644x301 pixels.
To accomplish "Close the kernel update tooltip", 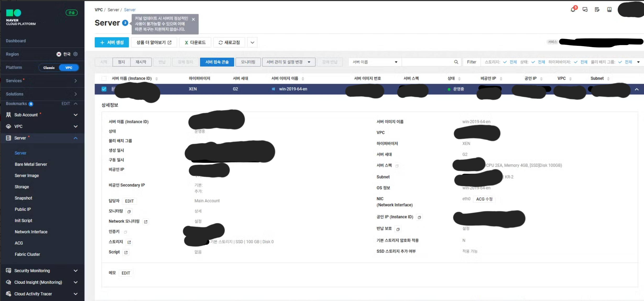I will point(193,19).
